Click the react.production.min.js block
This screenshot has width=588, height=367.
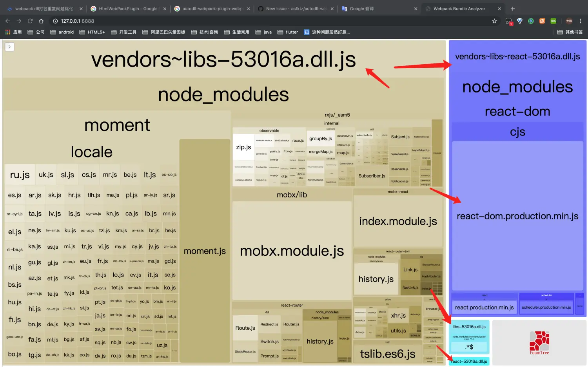[x=484, y=307]
